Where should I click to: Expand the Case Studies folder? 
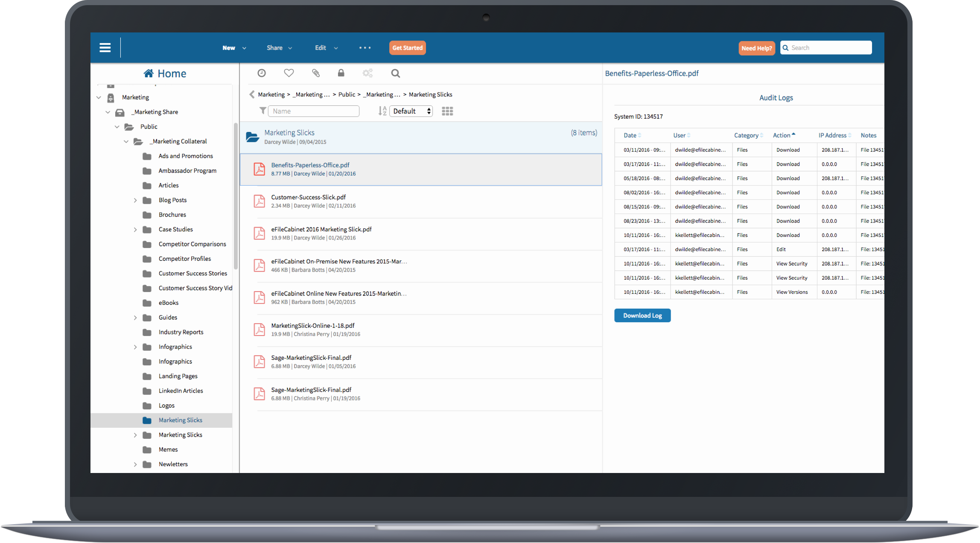click(135, 230)
